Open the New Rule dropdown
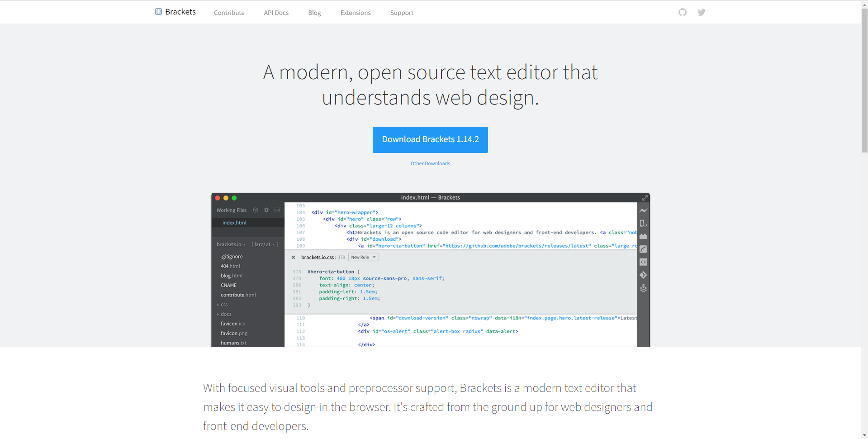 (x=364, y=257)
